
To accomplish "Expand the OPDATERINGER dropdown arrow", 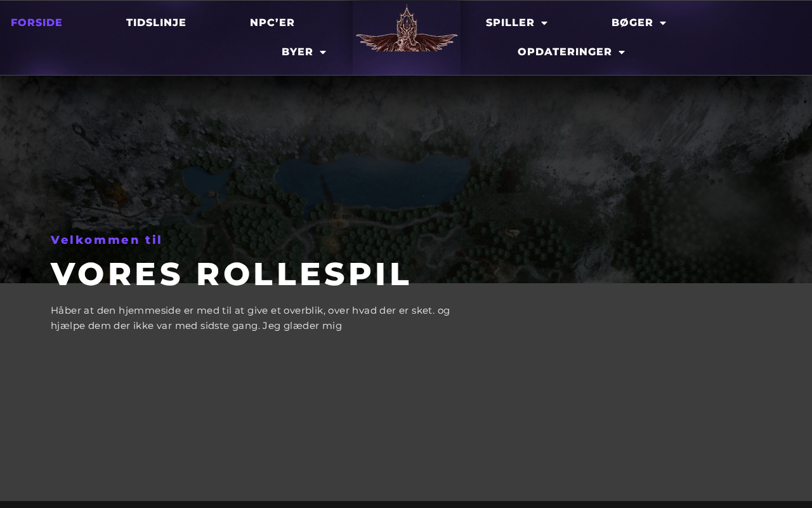I will pyautogui.click(x=622, y=53).
